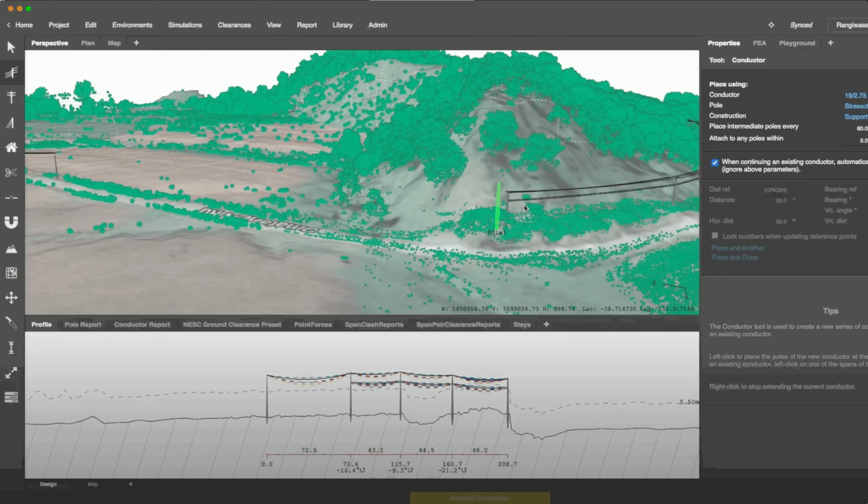Select the Conductor tool in the left toolbar

point(11,72)
